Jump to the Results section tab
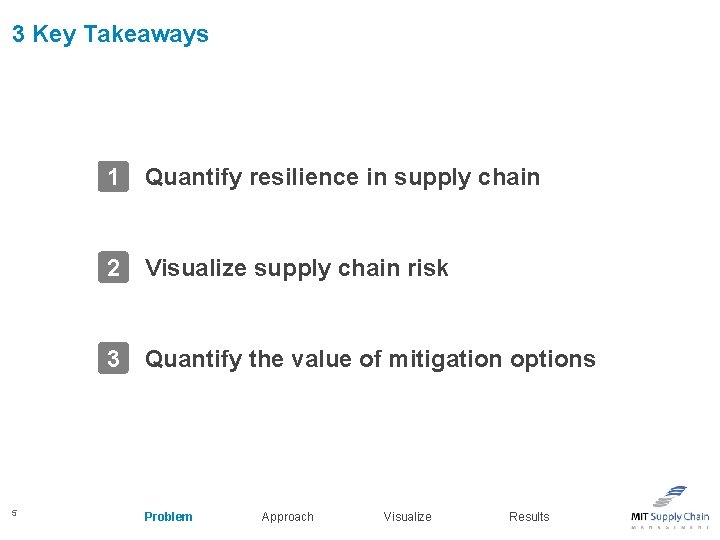 coord(529,517)
